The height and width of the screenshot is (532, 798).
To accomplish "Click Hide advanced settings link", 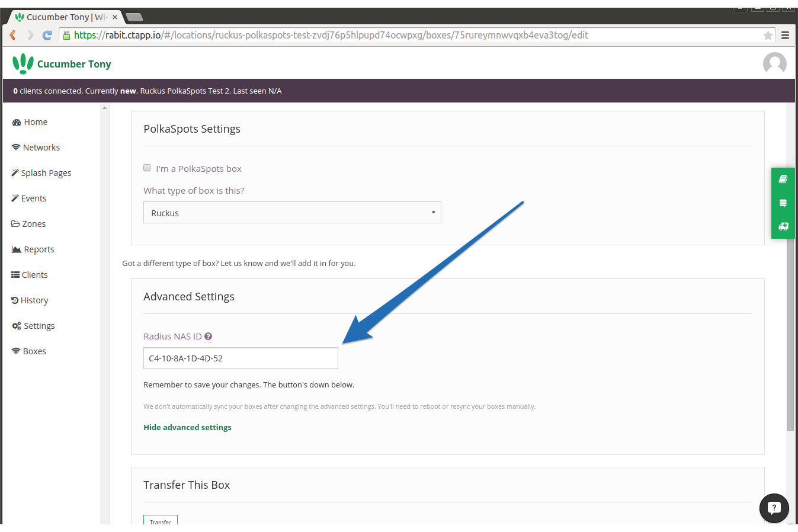I will [x=187, y=427].
